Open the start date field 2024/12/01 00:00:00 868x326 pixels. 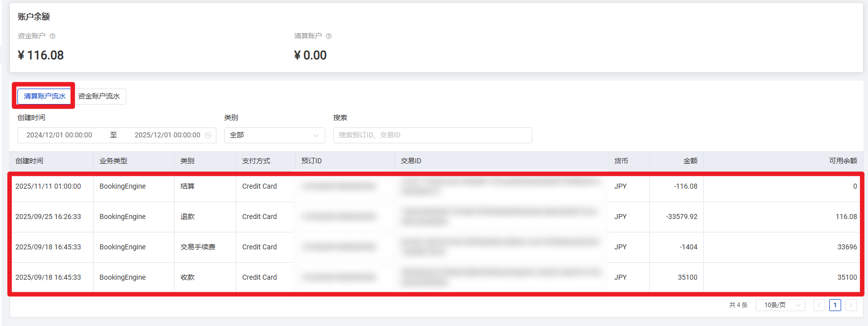59,135
